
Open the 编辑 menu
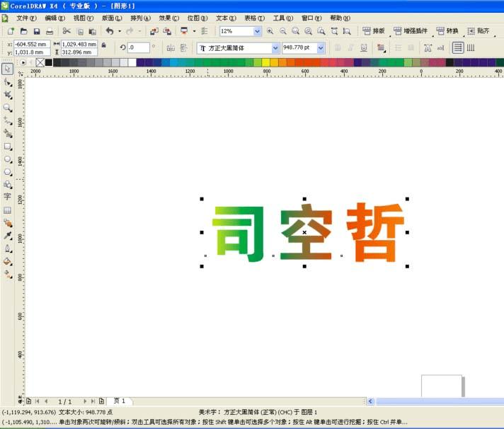[55, 18]
